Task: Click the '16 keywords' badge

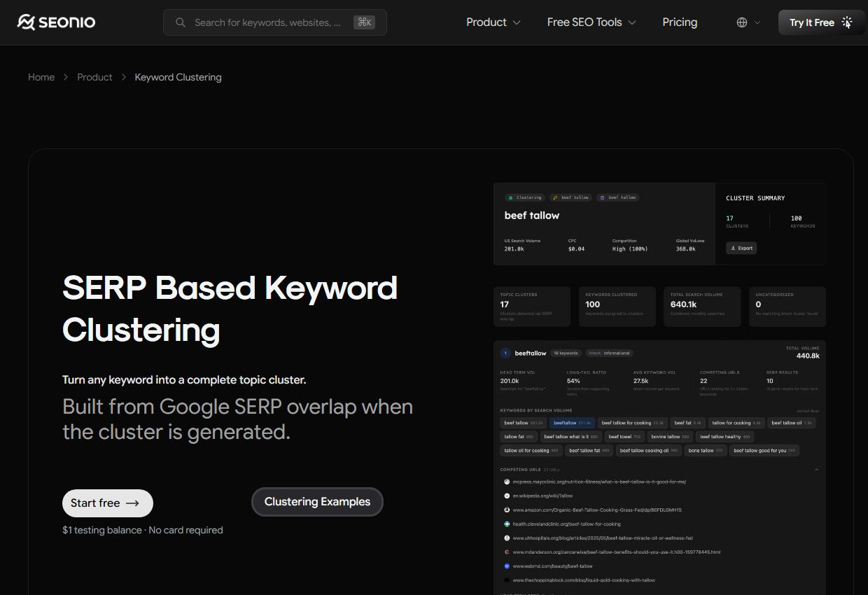Action: (x=566, y=353)
